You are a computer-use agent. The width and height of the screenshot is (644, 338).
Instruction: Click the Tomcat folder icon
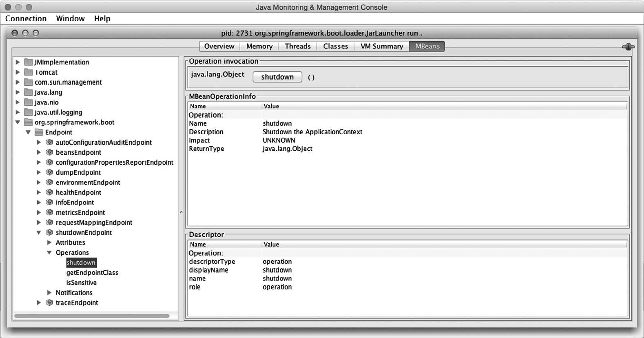28,72
